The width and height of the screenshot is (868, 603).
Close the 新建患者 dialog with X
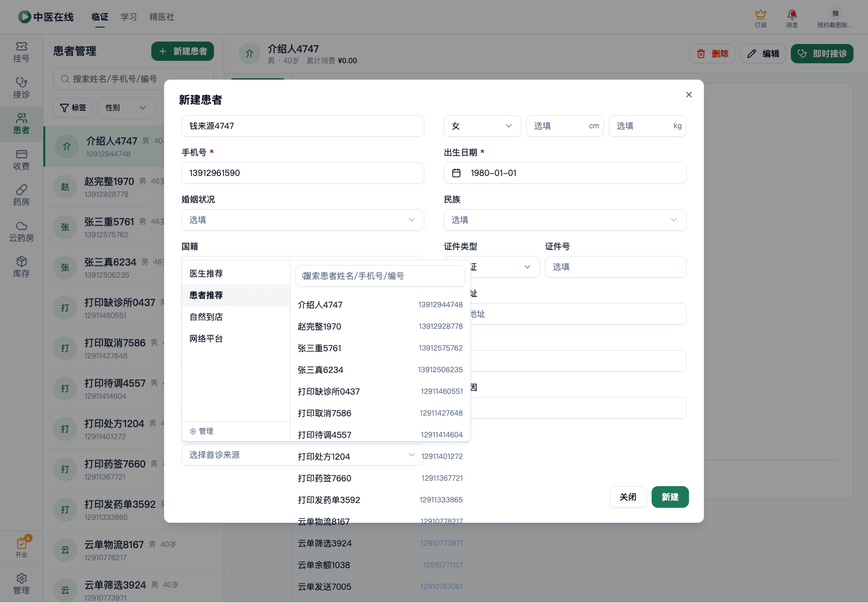click(689, 95)
